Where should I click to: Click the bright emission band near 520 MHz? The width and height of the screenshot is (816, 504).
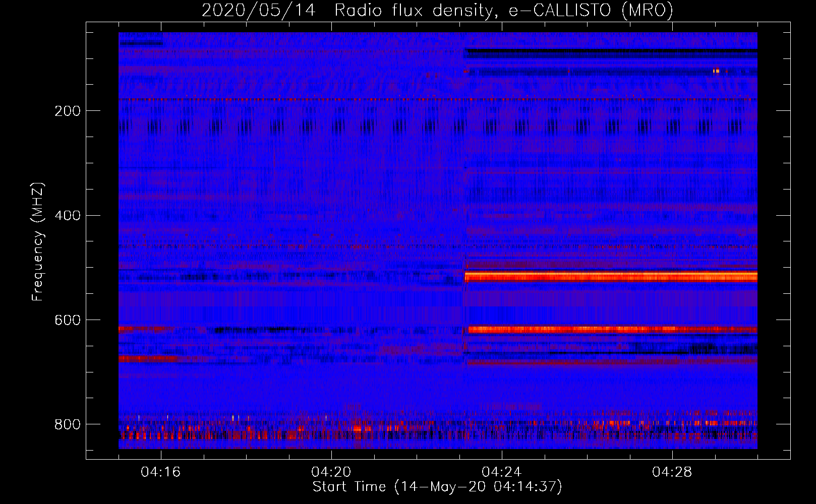611,276
